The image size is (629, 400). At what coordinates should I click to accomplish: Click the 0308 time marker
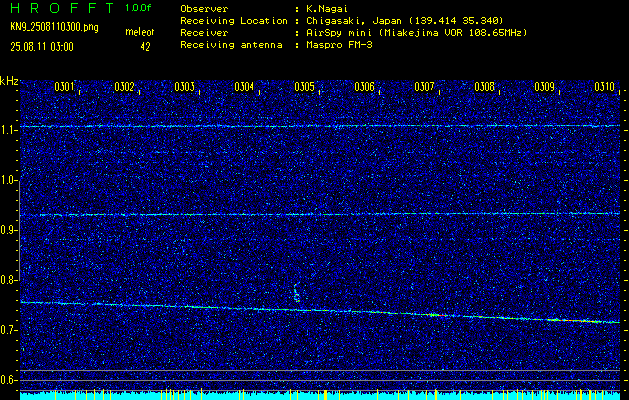point(485,87)
